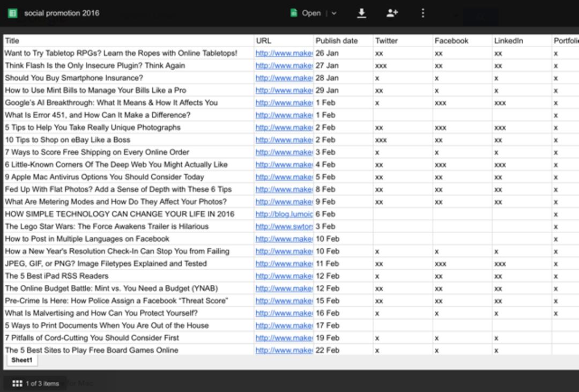
Task: Click the LinkedIn column header
Action: tap(522, 41)
